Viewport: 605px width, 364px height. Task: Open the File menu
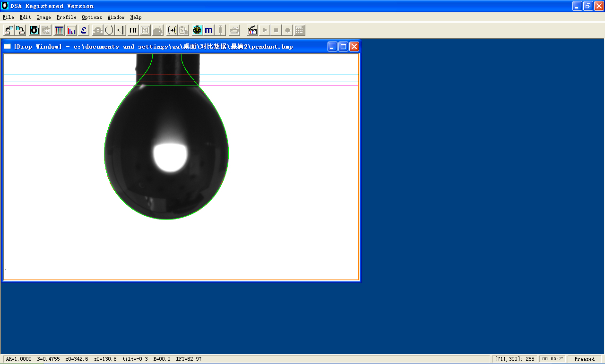[8, 17]
